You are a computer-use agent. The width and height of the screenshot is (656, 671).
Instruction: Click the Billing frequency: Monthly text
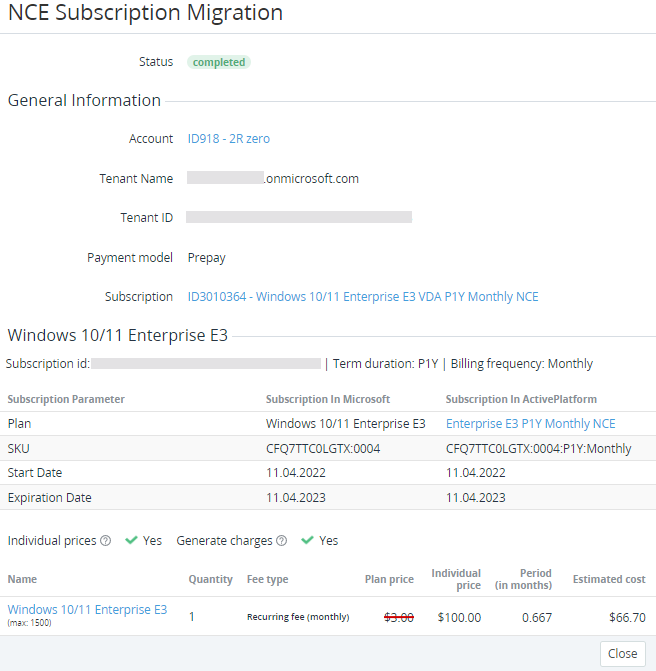[522, 364]
